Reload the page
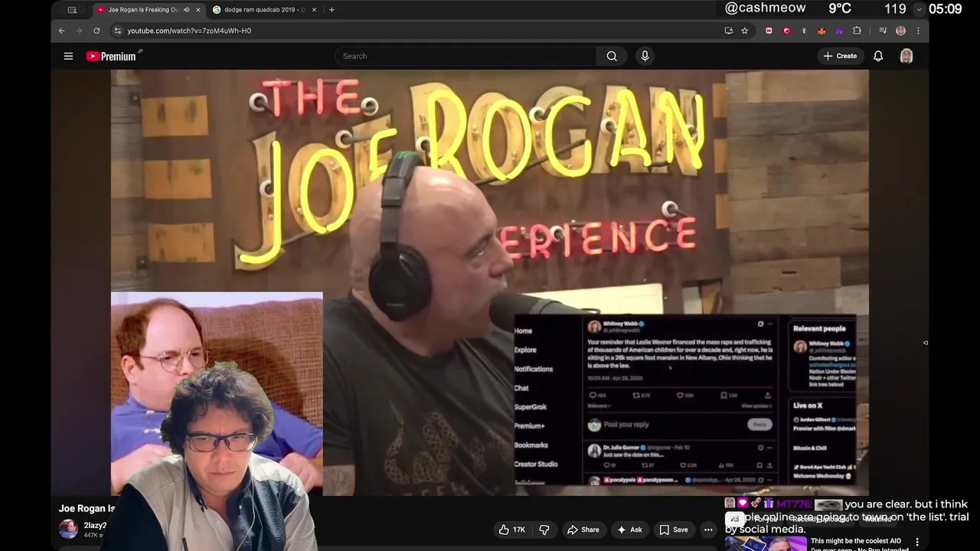The image size is (980, 551). pos(96,31)
